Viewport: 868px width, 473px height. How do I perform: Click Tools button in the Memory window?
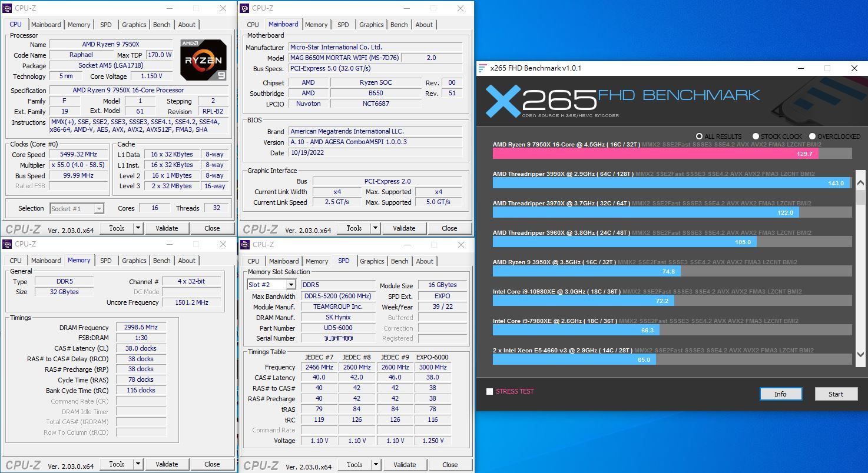coord(117,464)
